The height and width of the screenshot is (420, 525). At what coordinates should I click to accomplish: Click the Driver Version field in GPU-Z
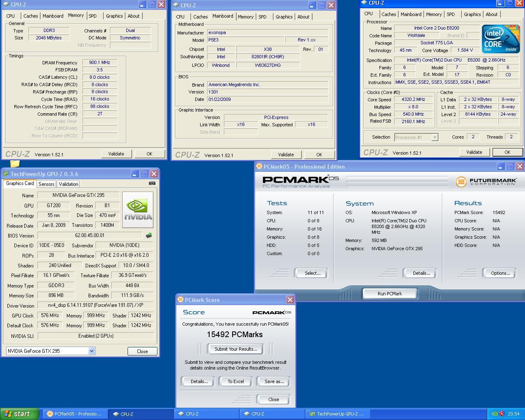point(96,305)
